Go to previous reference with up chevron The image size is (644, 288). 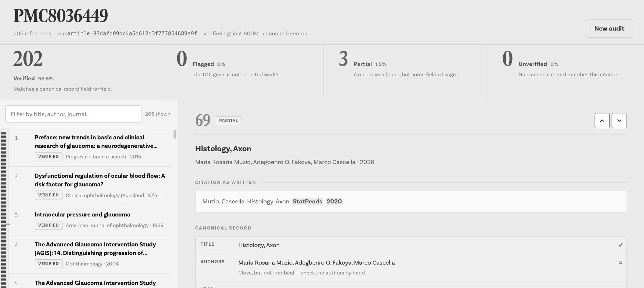[602, 121]
